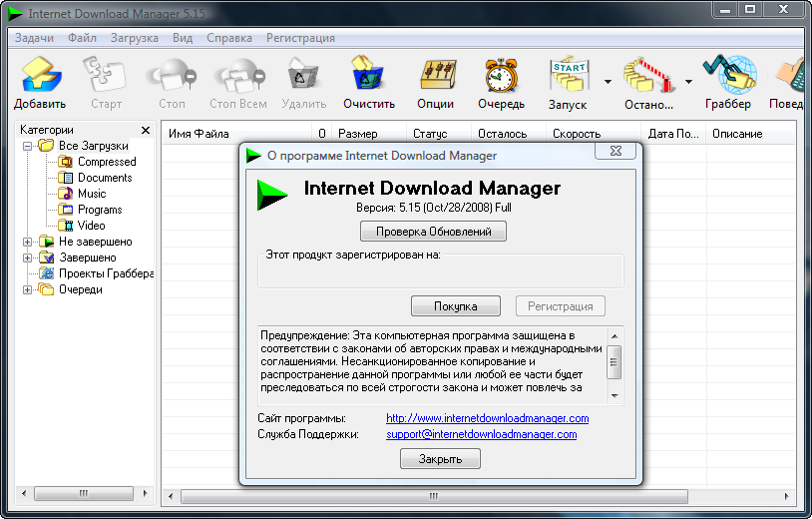The width and height of the screenshot is (812, 519).
Task: Click right arrow of Категории panel scrollbar
Action: 145,494
